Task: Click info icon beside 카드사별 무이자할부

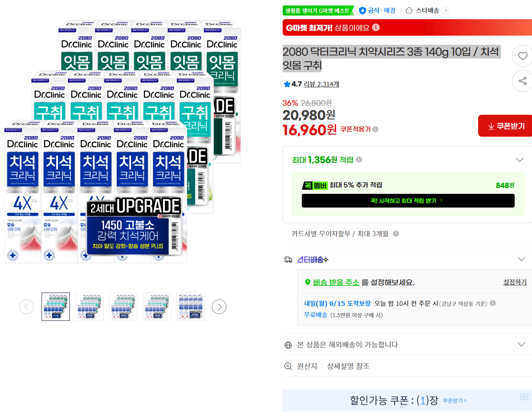Action: 396,234
